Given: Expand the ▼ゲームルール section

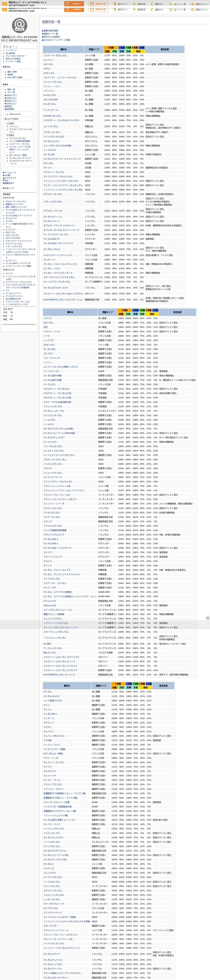Looking at the screenshot, I should click(x=9, y=172).
